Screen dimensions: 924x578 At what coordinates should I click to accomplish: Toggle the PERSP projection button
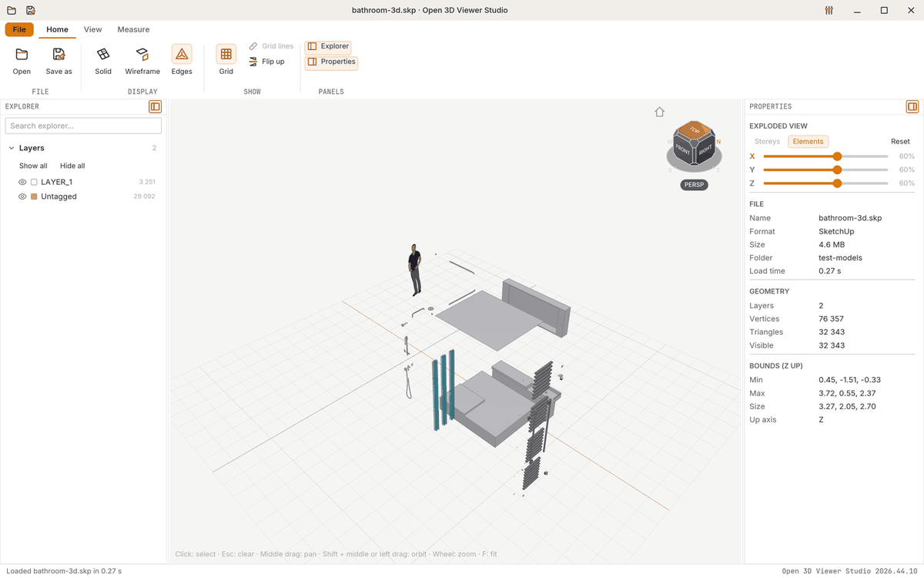coord(695,185)
